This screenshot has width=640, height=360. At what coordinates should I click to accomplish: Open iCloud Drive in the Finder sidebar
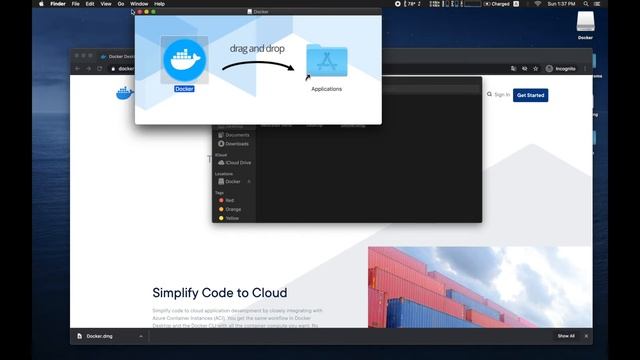tap(235, 162)
